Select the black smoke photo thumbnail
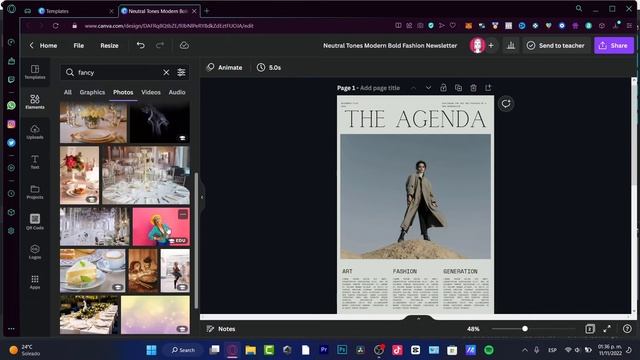Viewport: 640px width, 360px height. pyautogui.click(x=160, y=122)
